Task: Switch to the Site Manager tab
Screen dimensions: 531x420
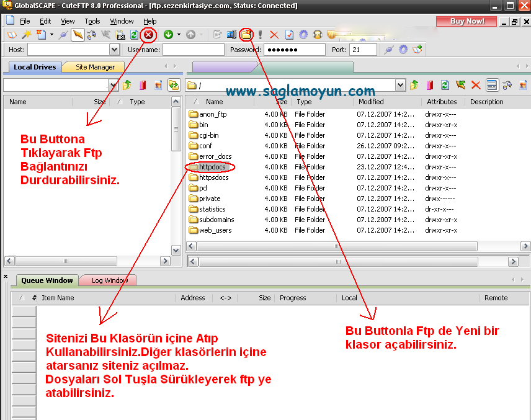Action: click(95, 67)
